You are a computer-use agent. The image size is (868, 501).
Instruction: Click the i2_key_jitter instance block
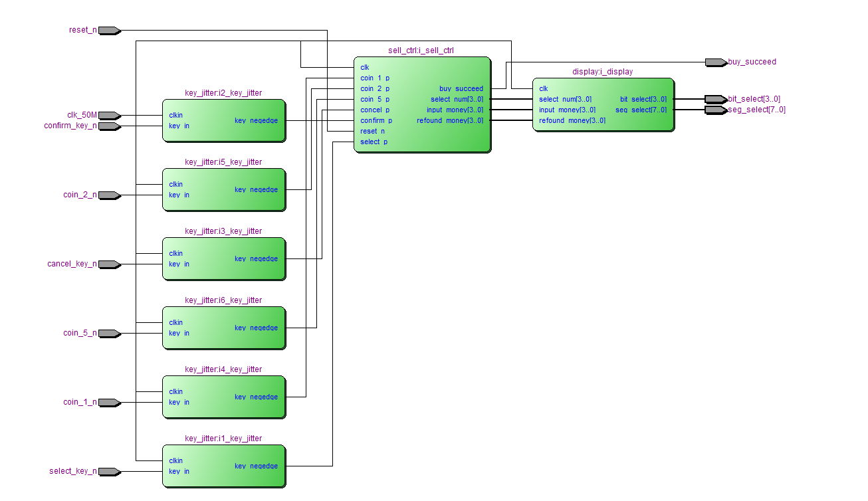pos(223,132)
